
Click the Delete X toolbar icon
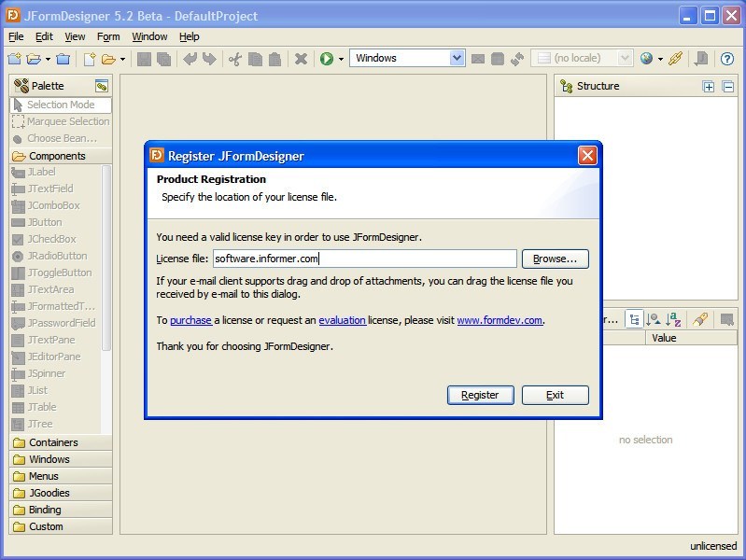pyautogui.click(x=301, y=59)
